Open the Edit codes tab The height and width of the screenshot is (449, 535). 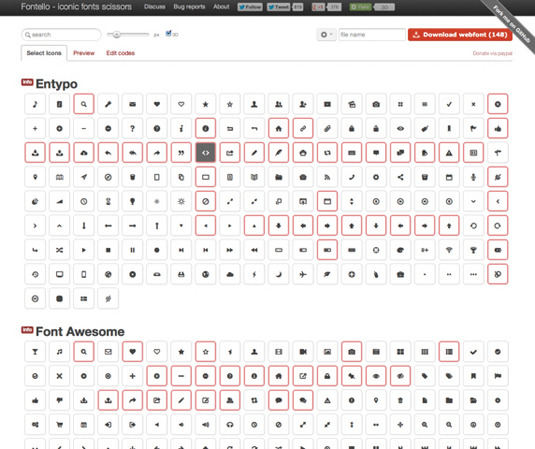(x=120, y=53)
